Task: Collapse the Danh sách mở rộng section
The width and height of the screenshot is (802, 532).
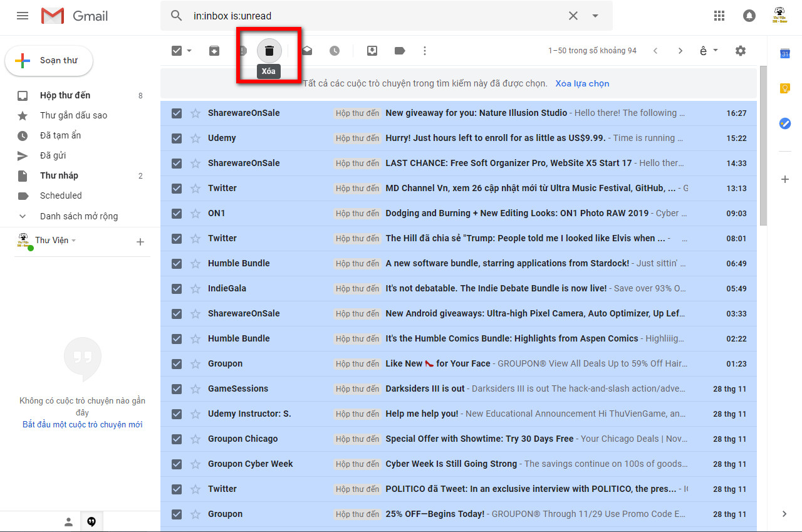Action: (23, 216)
